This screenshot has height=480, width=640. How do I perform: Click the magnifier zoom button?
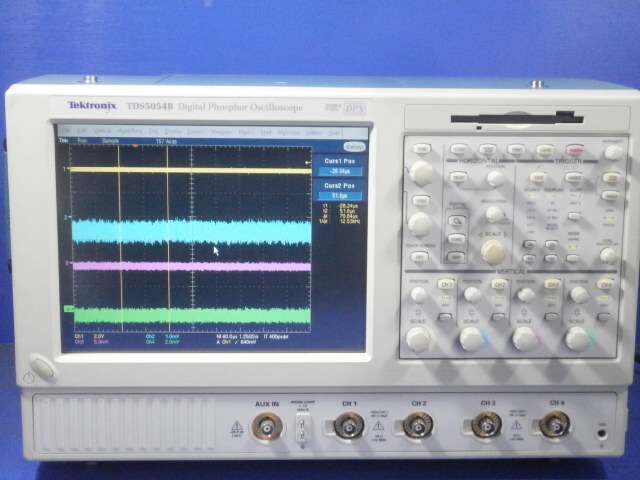(x=456, y=221)
